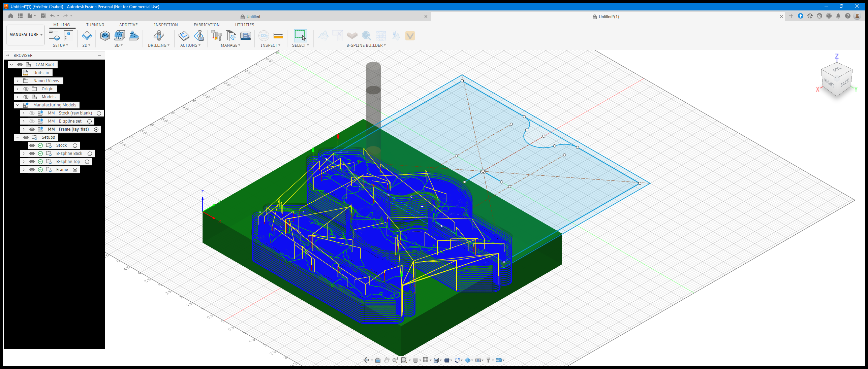Collapse the BROWSER panel with the minus button
This screenshot has width=868, height=369.
pyautogui.click(x=99, y=55)
